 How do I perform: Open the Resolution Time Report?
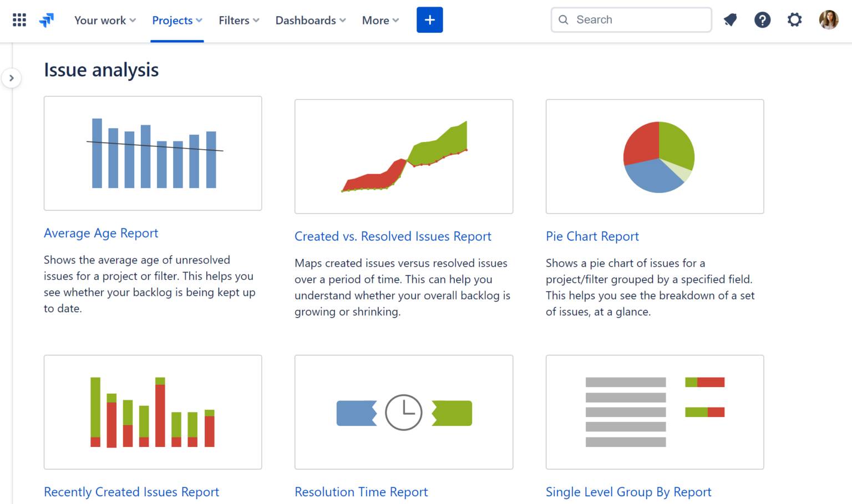[x=361, y=491]
